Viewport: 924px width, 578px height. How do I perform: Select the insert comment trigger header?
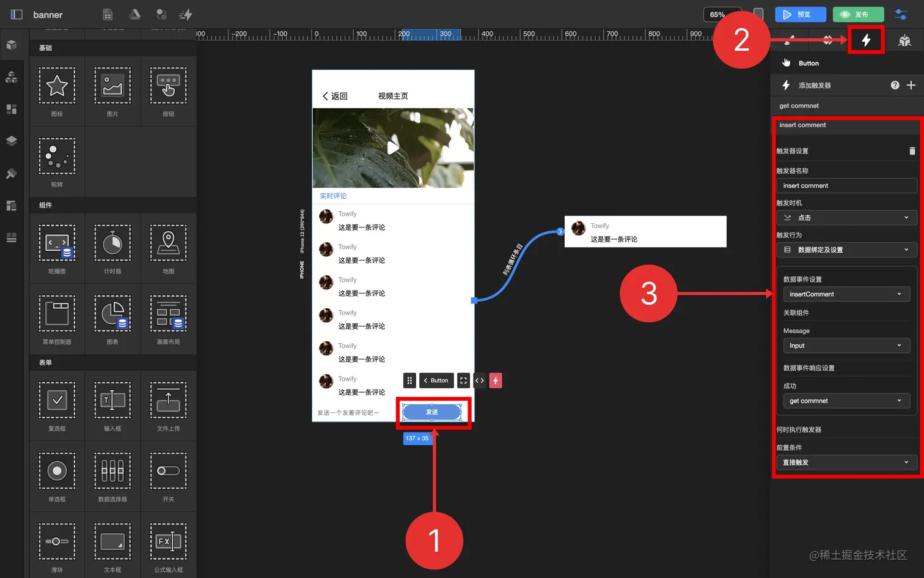(x=846, y=125)
